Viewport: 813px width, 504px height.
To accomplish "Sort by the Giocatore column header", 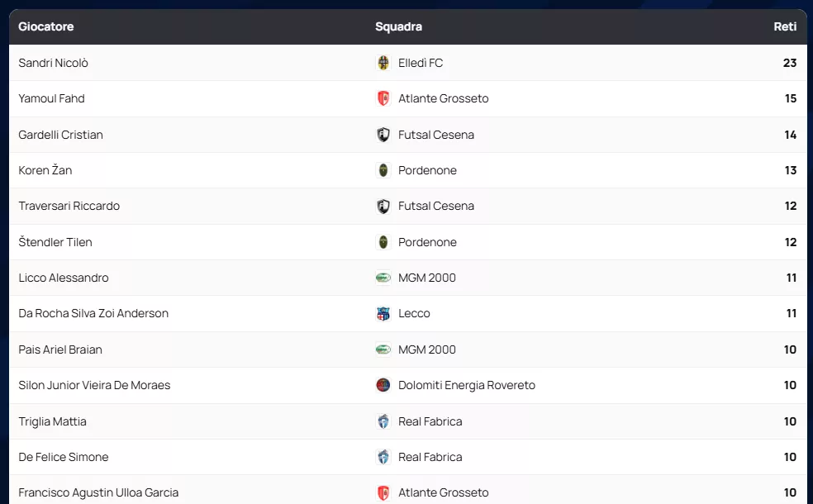I will [x=46, y=26].
